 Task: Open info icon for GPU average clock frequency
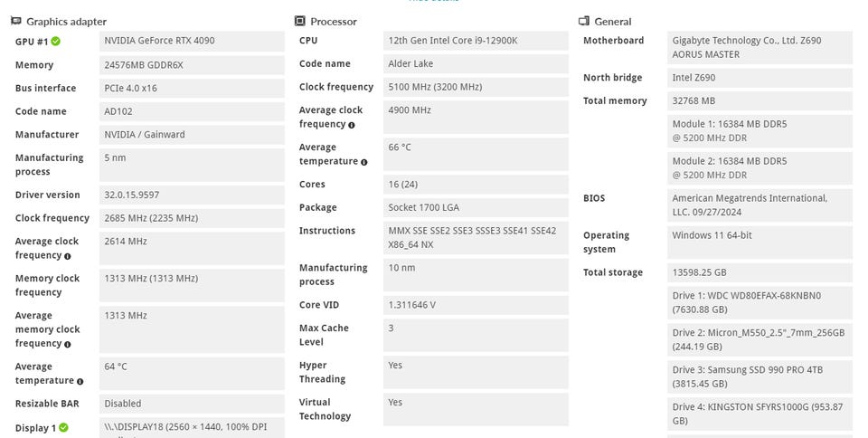coord(68,256)
